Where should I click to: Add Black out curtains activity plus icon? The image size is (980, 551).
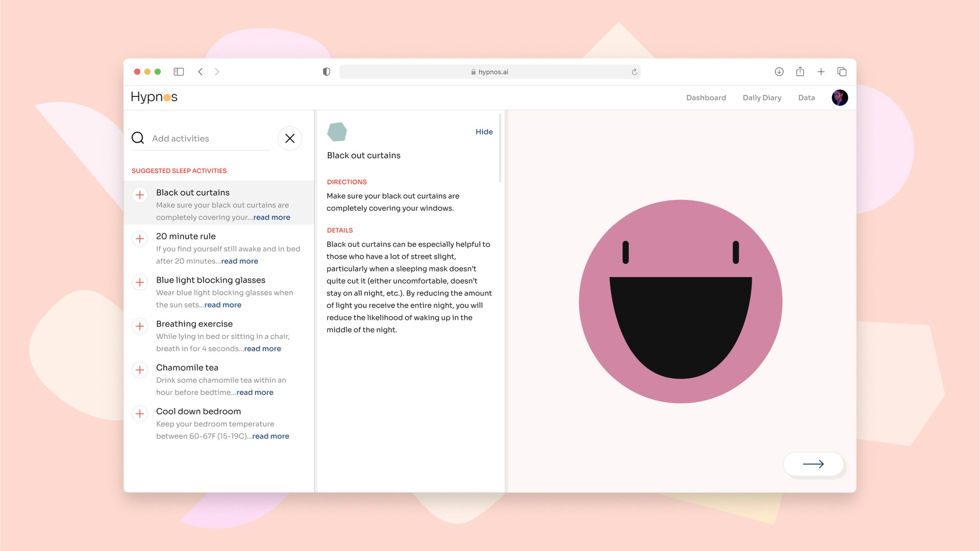point(140,195)
